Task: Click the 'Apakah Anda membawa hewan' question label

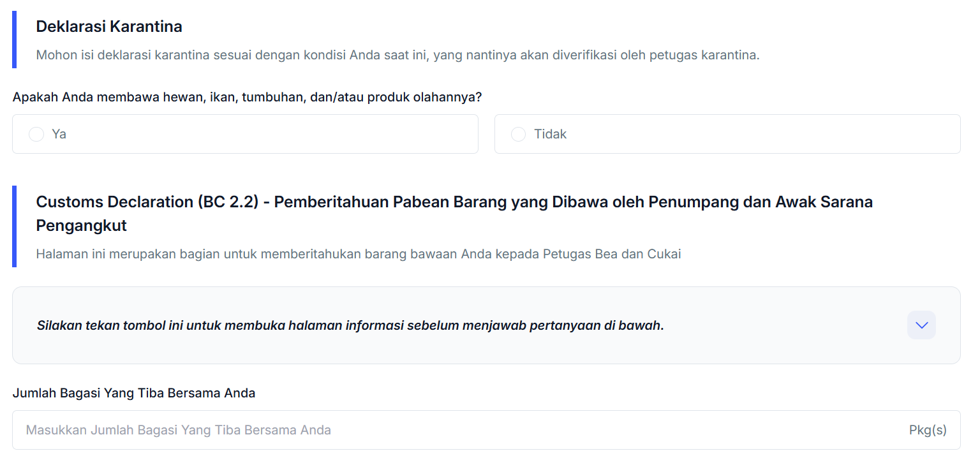Action: click(x=246, y=98)
